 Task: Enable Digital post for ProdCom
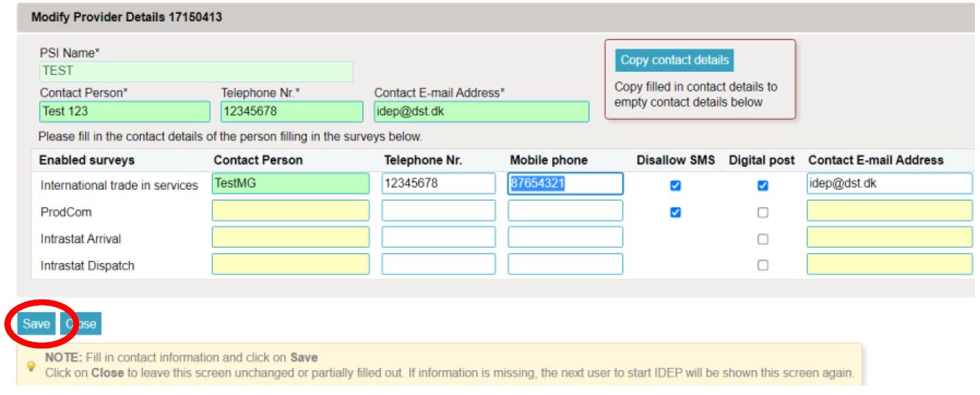(x=763, y=213)
